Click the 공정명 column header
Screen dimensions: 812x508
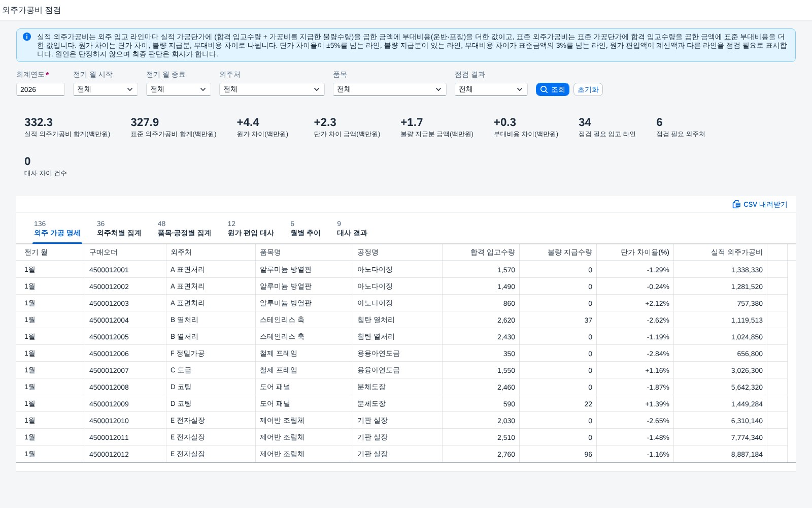[398, 252]
